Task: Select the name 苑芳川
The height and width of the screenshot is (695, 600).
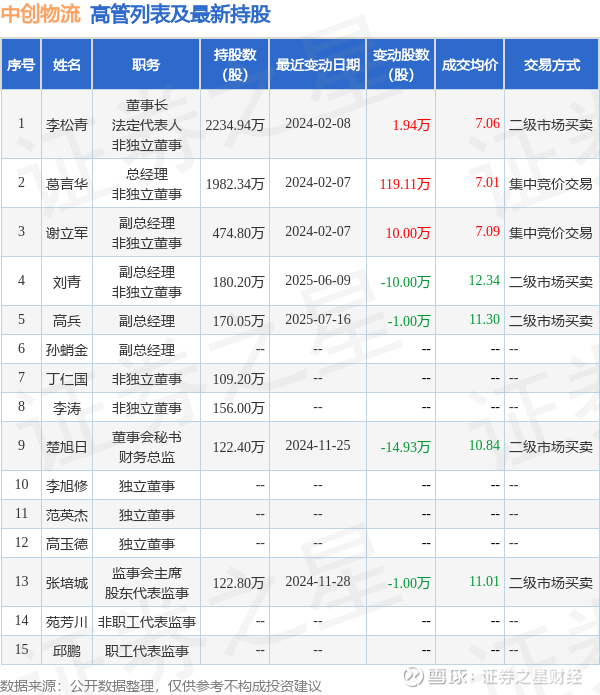Action: pos(66,622)
